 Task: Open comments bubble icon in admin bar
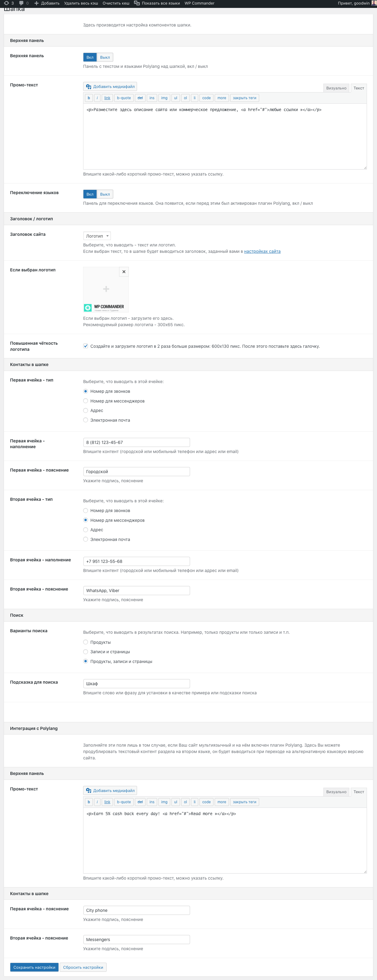point(21,3)
